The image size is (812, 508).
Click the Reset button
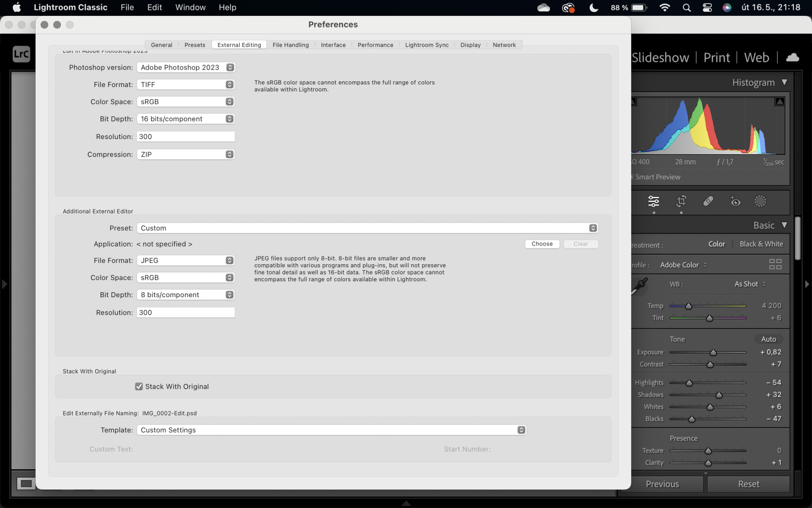coord(749,484)
